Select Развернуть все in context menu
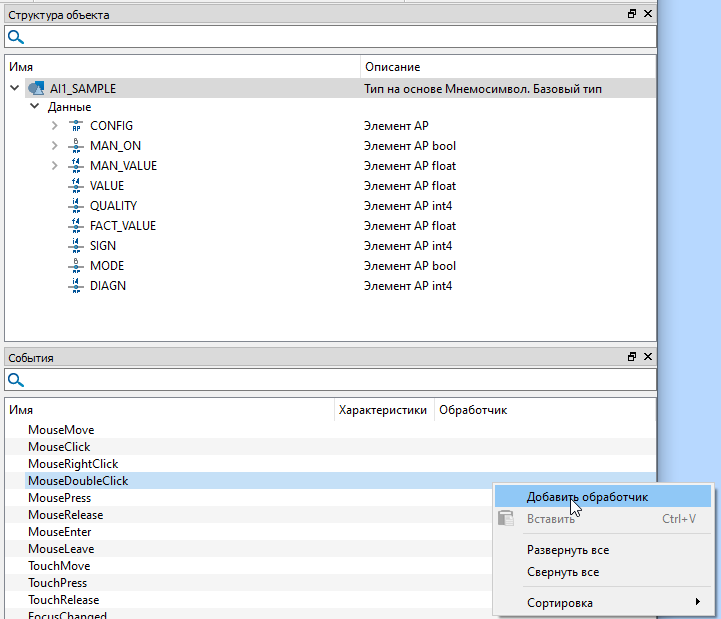Screen dimensions: 721x619 point(567,550)
